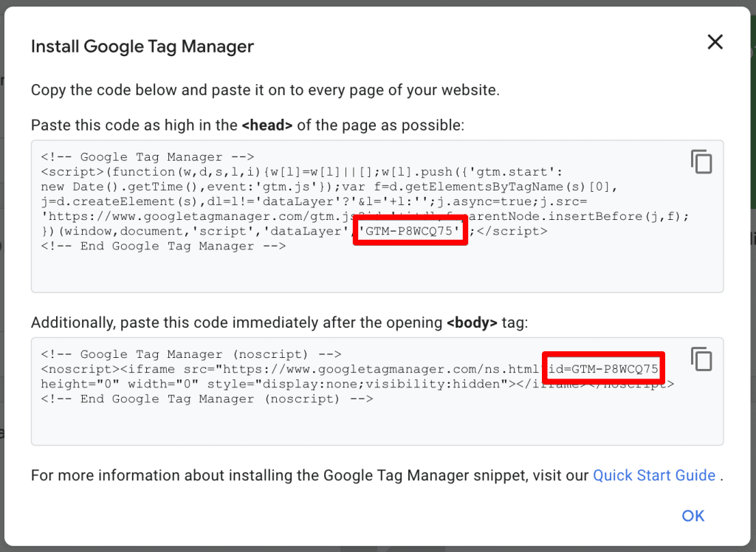Confirm the dialog with OK
The image size is (756, 552).
[693, 515]
